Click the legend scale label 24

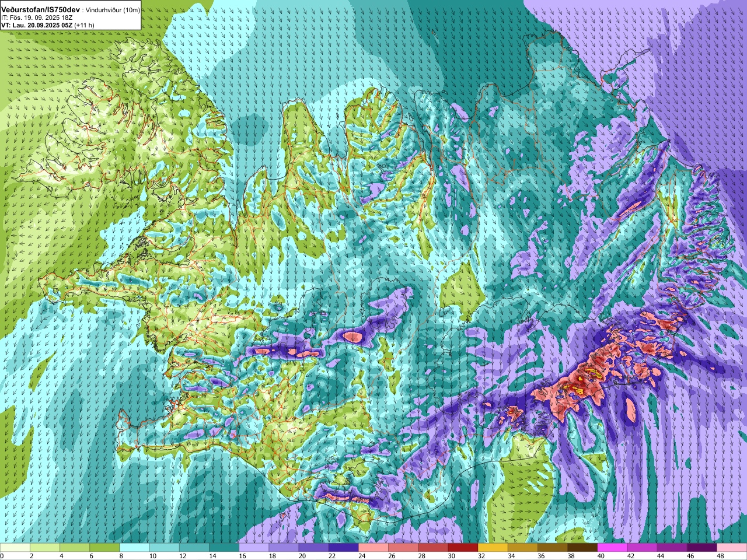(x=362, y=556)
